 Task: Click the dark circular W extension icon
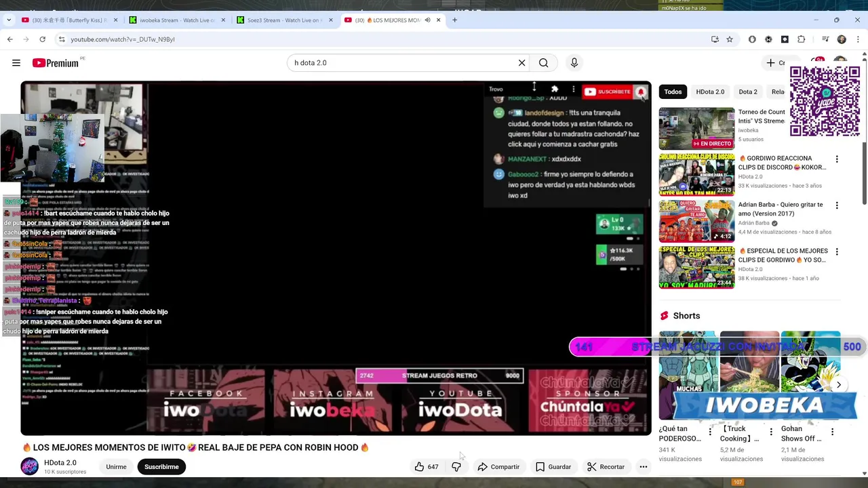pyautogui.click(x=768, y=39)
